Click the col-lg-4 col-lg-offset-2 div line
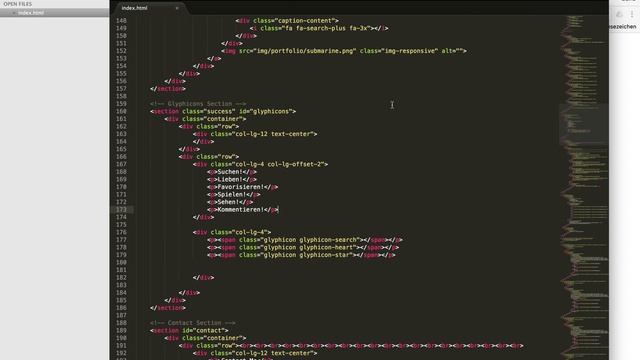 tap(260, 164)
